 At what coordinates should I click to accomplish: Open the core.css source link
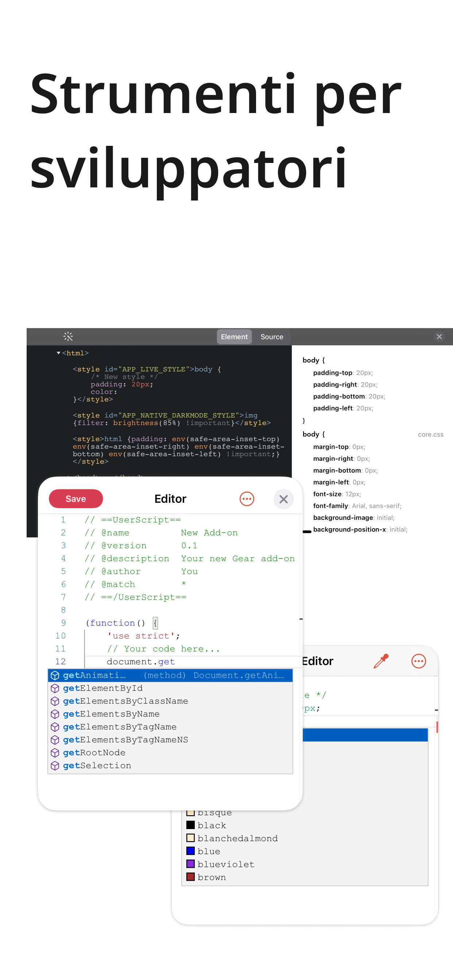click(430, 435)
